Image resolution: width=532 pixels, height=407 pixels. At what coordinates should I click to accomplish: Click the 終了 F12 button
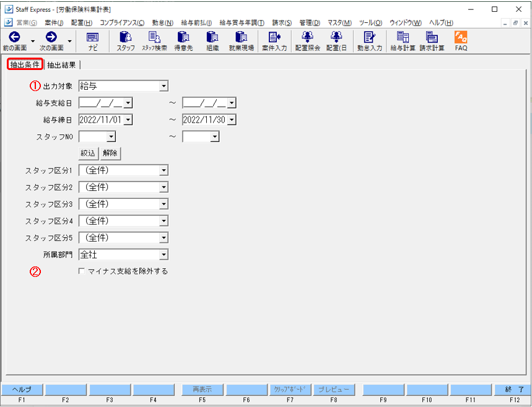click(515, 390)
